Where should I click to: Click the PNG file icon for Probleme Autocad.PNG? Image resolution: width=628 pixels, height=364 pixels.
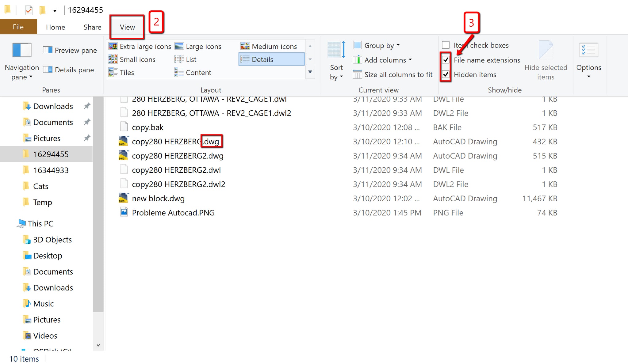coord(123,213)
